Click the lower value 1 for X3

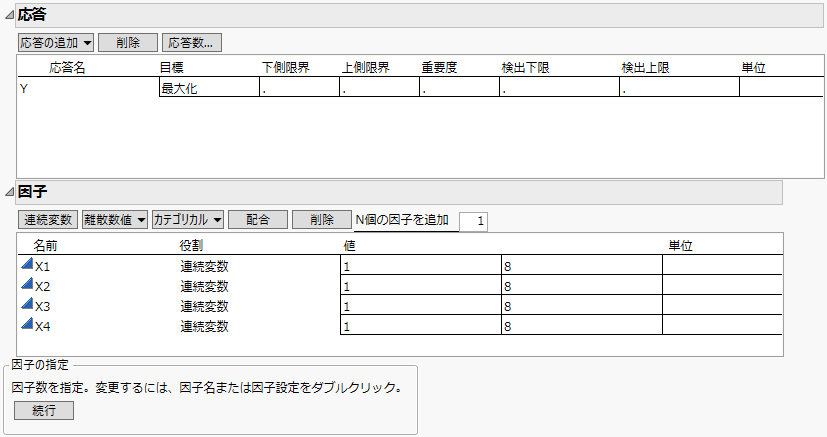coord(421,305)
